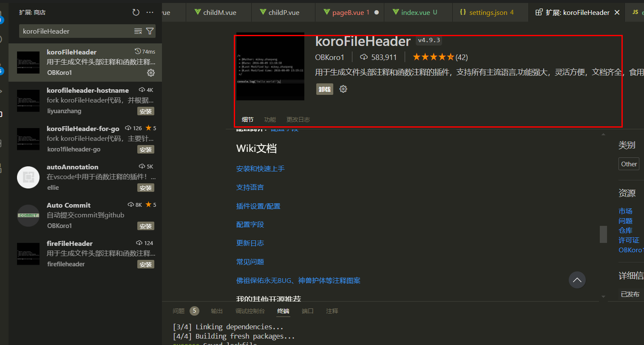Click the problems count badge 5
Image resolution: width=644 pixels, height=345 pixels.
[x=194, y=311]
